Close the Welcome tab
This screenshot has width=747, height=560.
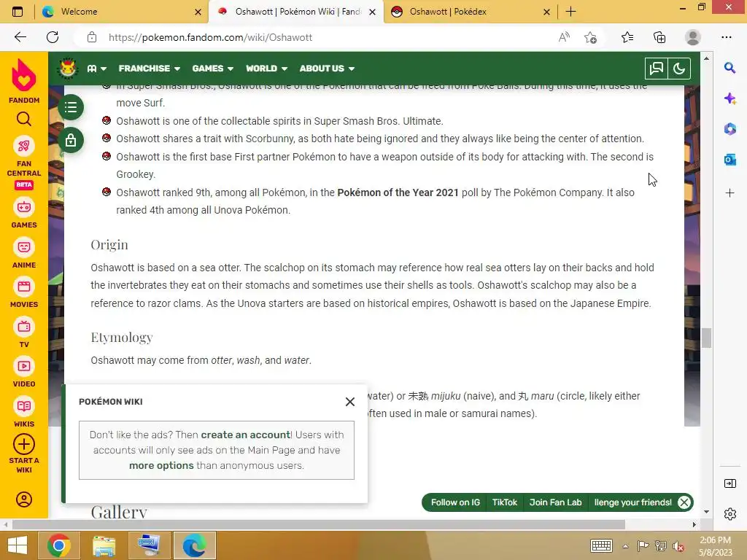(x=198, y=12)
